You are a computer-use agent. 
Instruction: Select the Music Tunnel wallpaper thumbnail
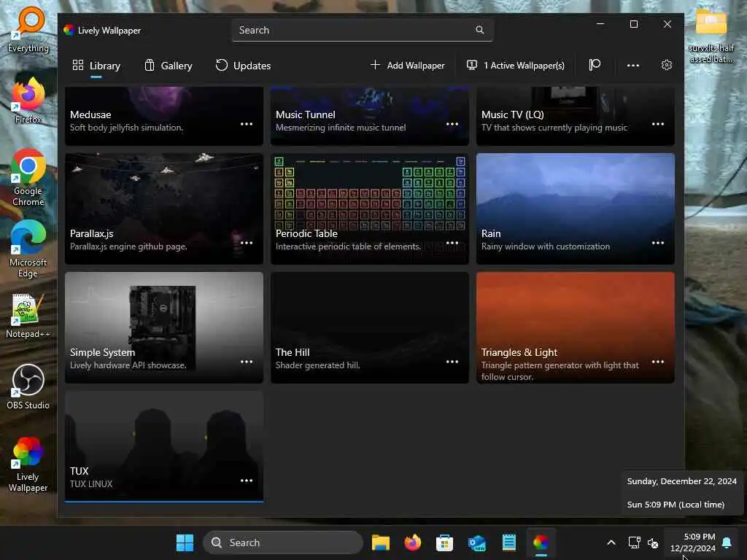(370, 116)
